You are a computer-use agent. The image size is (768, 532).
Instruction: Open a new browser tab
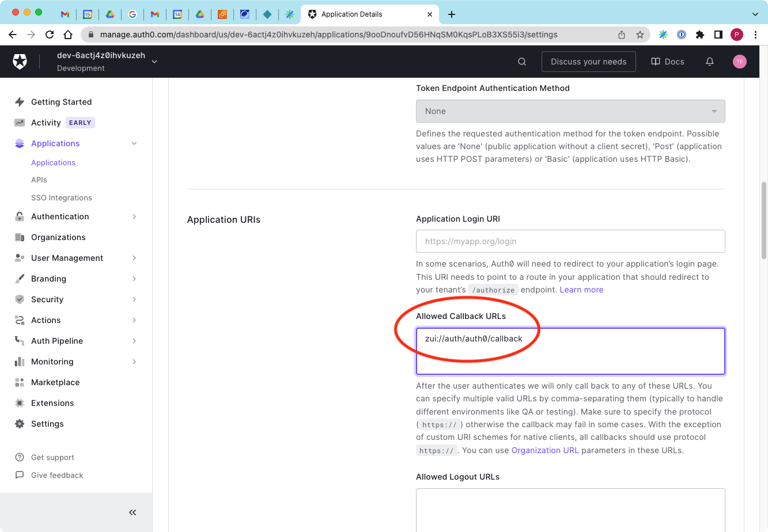452,14
